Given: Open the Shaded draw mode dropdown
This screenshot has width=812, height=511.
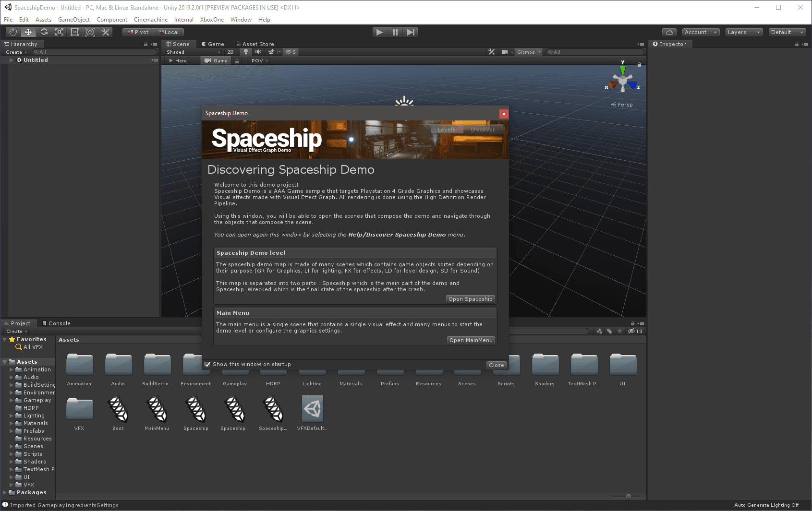Looking at the screenshot, I should click(x=193, y=52).
